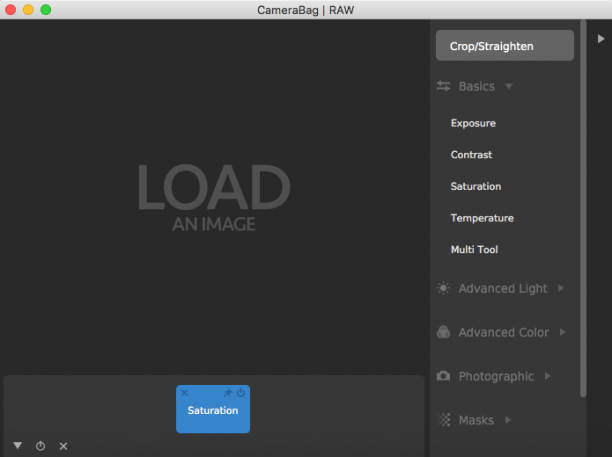Image resolution: width=612 pixels, height=457 pixels.
Task: Click the Photographic label
Action: click(496, 376)
